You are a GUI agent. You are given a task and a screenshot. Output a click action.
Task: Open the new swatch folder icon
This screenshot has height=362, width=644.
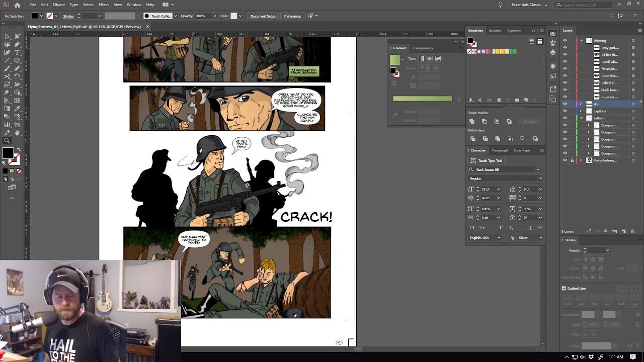point(516,100)
